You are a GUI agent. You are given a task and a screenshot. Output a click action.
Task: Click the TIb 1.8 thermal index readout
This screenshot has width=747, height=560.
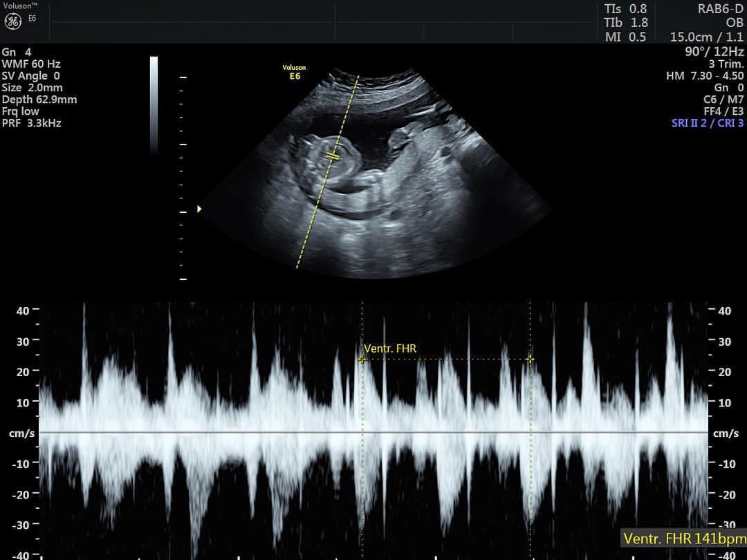tap(625, 23)
